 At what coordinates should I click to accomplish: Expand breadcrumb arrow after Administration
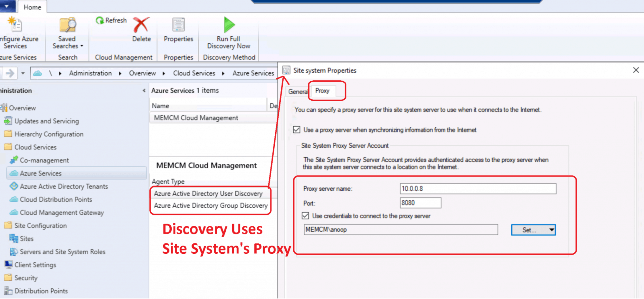tap(120, 74)
